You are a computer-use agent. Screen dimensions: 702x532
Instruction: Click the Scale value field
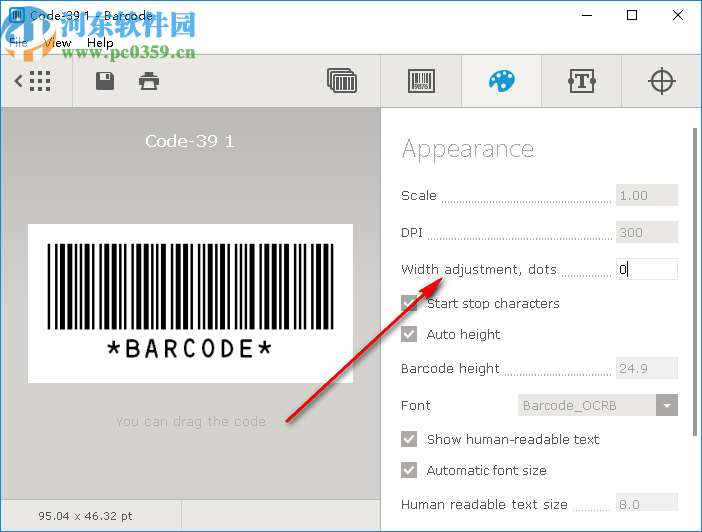click(646, 195)
